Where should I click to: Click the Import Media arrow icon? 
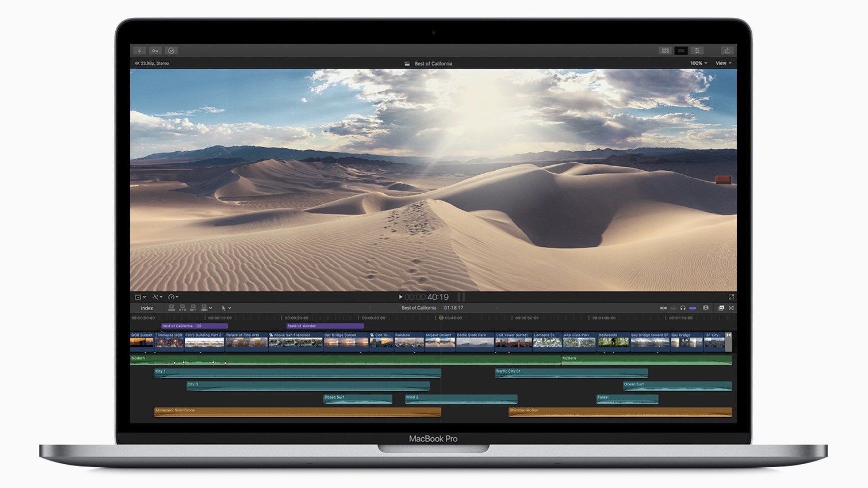click(x=140, y=50)
